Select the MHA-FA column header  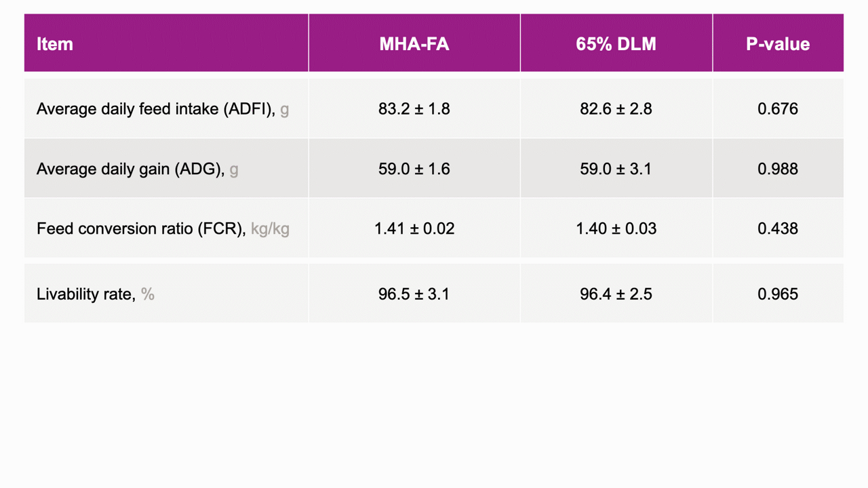tap(414, 43)
